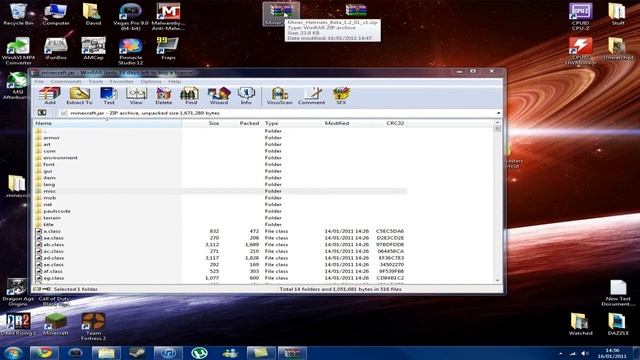Click the Test archive toolbar icon
The width and height of the screenshot is (640, 360).
pos(109,96)
